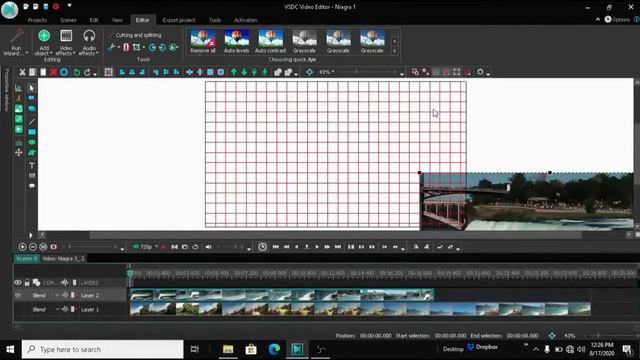Open the View ribbon tab

point(117,20)
